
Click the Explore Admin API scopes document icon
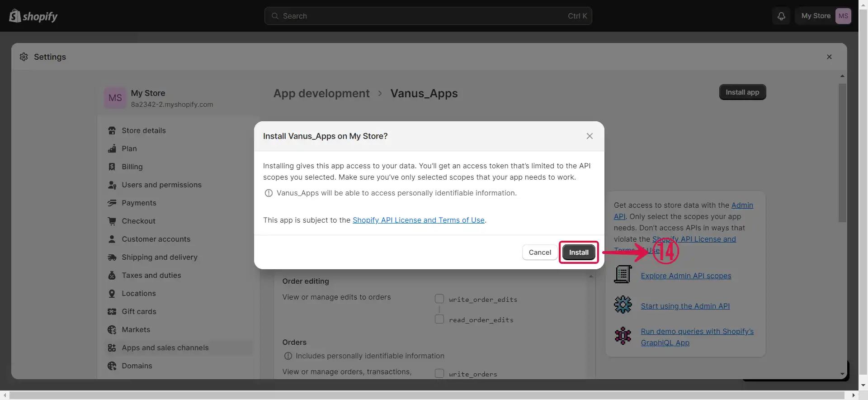[x=623, y=274]
